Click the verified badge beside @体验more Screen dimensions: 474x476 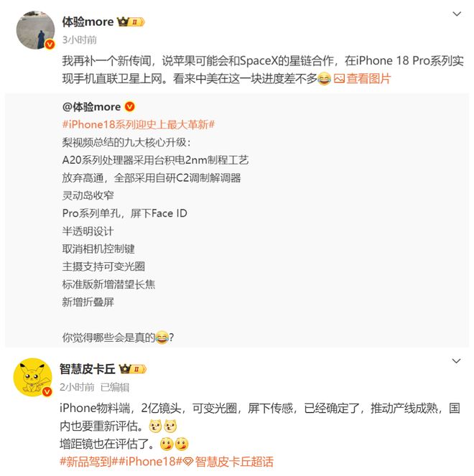coord(130,106)
